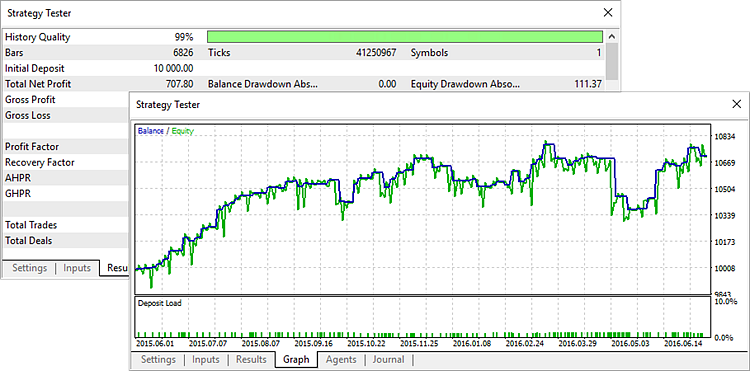Open the Inputs tab in front window

point(206,360)
